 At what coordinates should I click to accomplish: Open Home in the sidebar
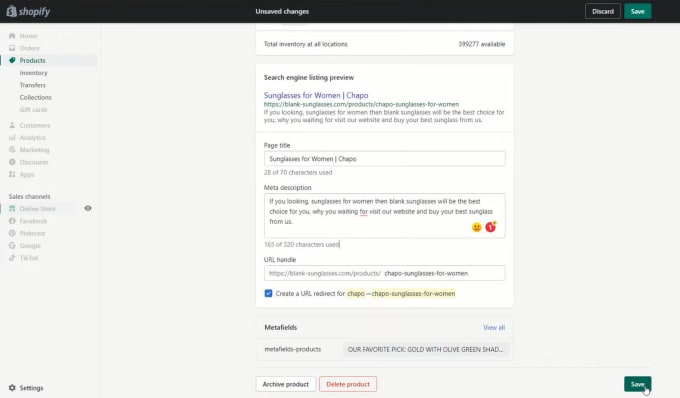click(28, 36)
